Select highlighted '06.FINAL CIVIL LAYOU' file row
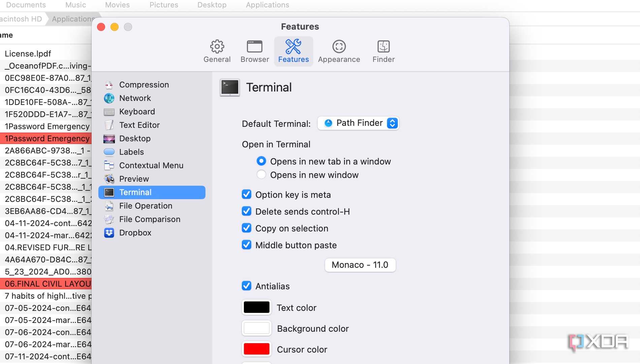Viewport: 640px width, 364px height. 46,284
